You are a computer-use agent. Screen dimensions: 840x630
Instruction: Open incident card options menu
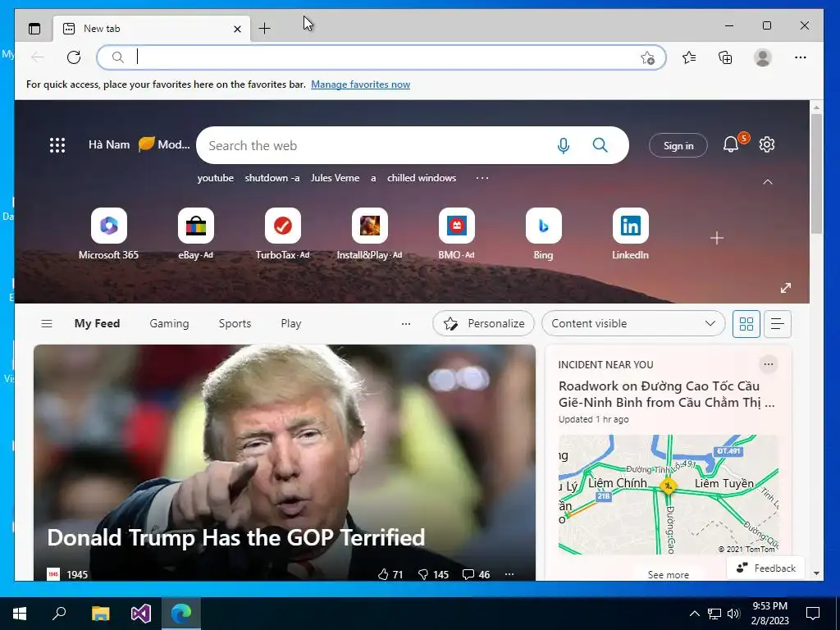pyautogui.click(x=768, y=364)
